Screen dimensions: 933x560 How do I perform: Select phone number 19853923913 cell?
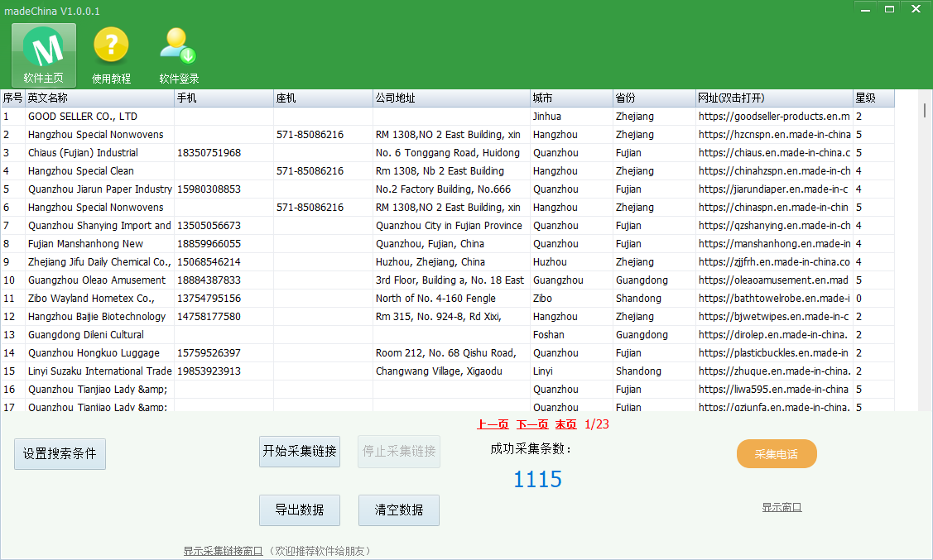pyautogui.click(x=224, y=371)
